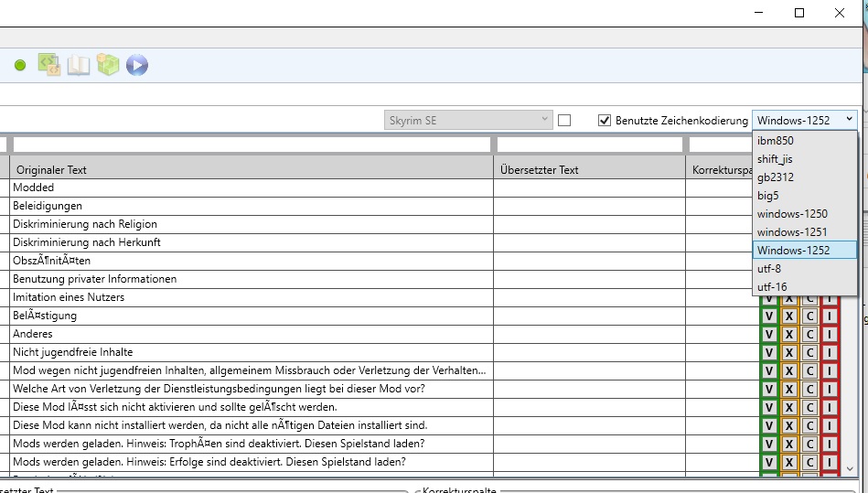Viewport: 868px width, 493px height.
Task: Click the Übersetzter Text column header
Action: 588,169
